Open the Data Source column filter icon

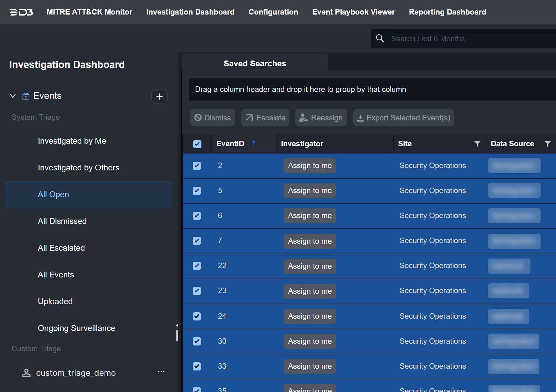click(x=548, y=144)
